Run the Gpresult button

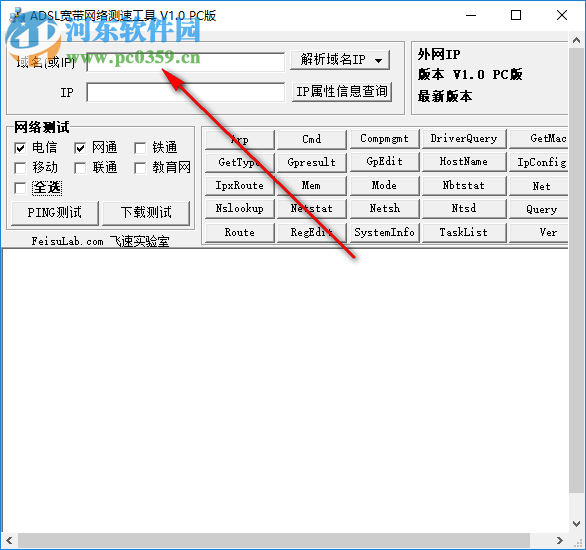pyautogui.click(x=312, y=163)
